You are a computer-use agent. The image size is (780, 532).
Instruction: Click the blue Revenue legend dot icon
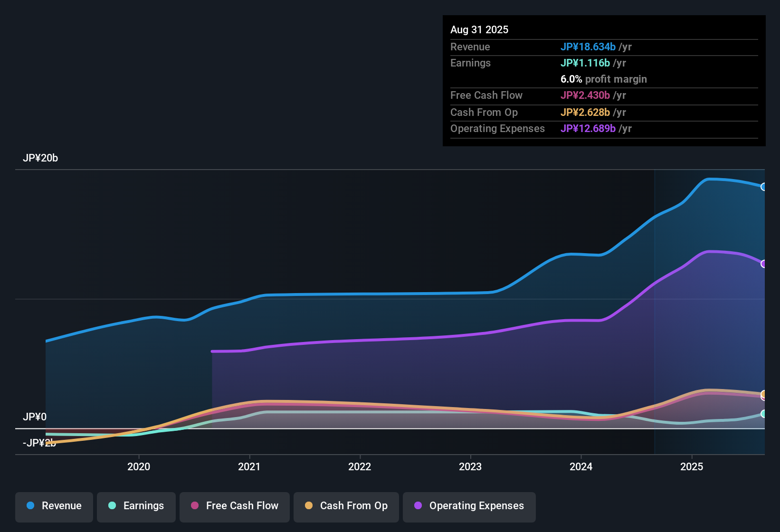(x=30, y=506)
